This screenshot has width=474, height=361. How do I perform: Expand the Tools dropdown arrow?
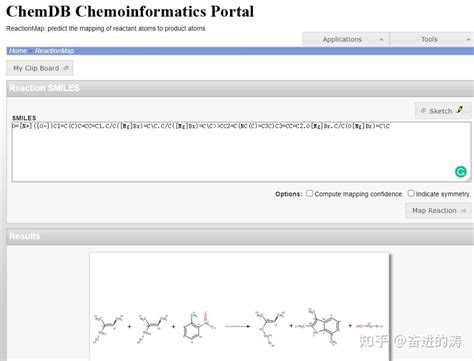[x=468, y=40]
